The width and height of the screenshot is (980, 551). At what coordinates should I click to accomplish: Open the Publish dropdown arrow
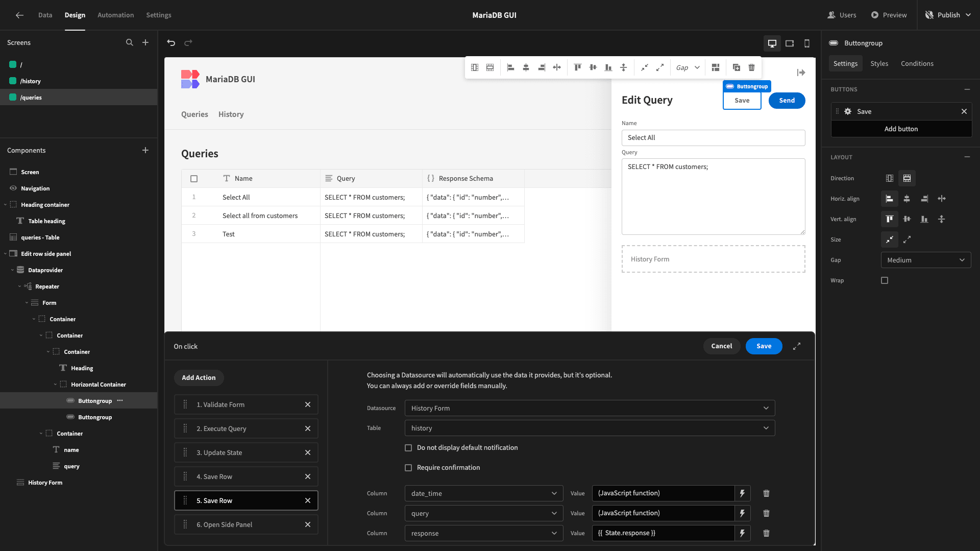coord(968,15)
